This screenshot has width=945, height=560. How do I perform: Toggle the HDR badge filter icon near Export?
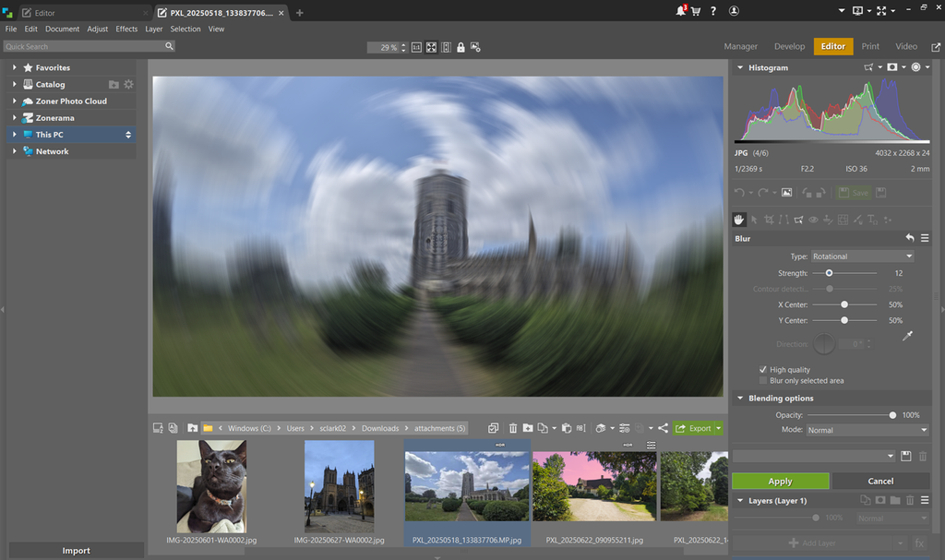[x=640, y=427]
